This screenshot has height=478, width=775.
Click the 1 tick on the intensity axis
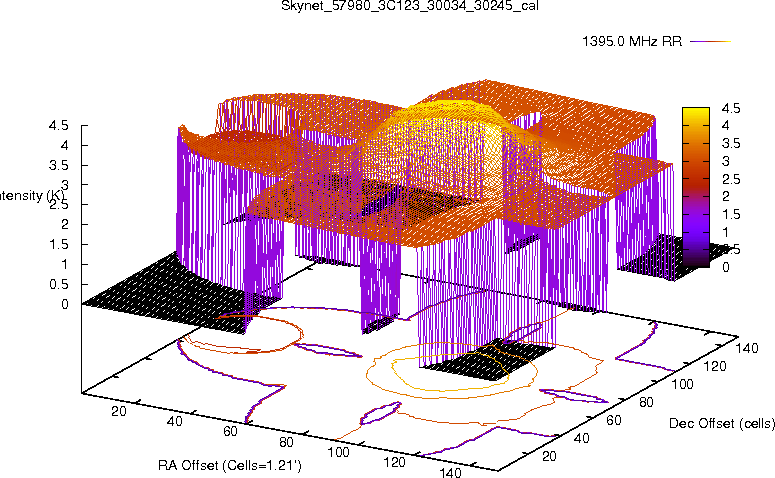(x=64, y=264)
